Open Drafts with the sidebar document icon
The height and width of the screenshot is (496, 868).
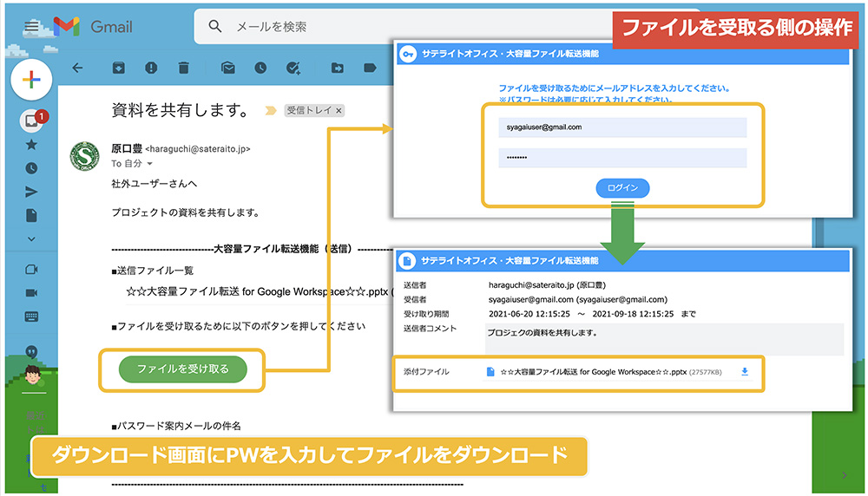point(31,215)
